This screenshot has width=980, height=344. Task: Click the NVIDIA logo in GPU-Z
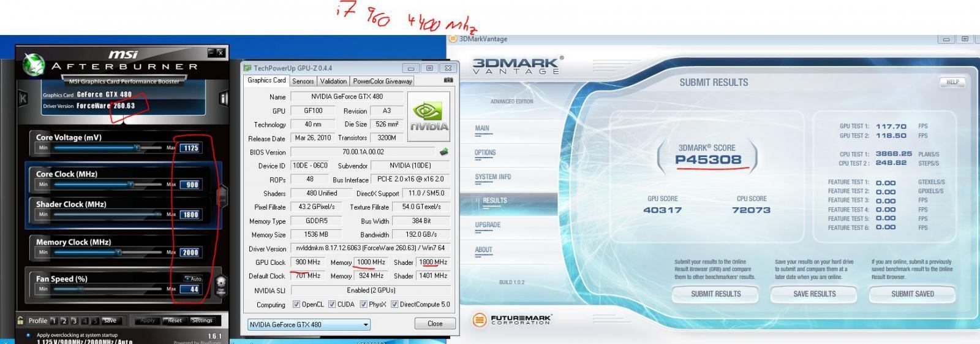(429, 115)
